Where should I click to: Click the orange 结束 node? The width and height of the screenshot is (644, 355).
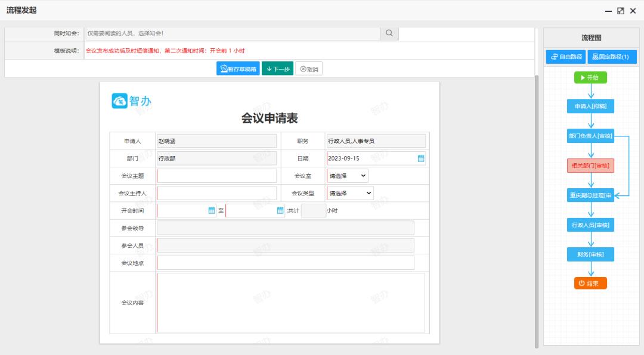(590, 283)
